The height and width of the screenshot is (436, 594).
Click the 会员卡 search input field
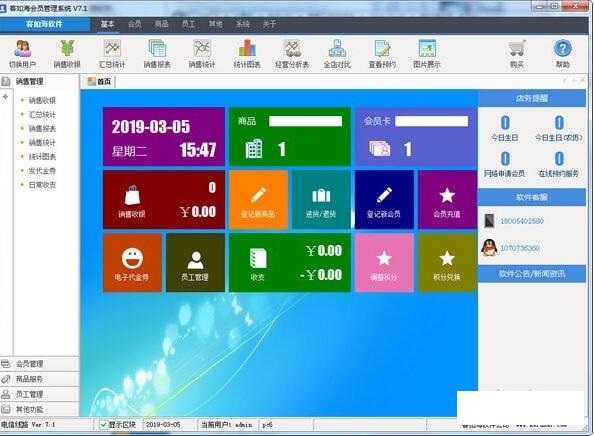(431, 121)
